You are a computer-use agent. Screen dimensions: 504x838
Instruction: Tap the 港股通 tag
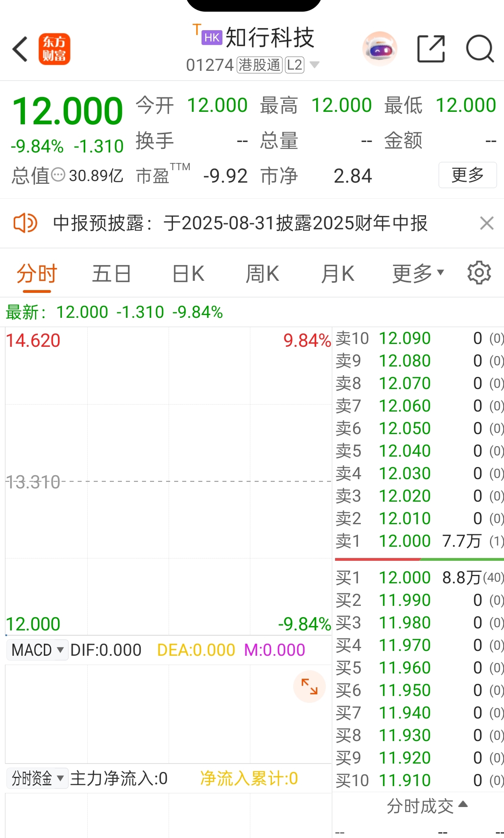259,65
